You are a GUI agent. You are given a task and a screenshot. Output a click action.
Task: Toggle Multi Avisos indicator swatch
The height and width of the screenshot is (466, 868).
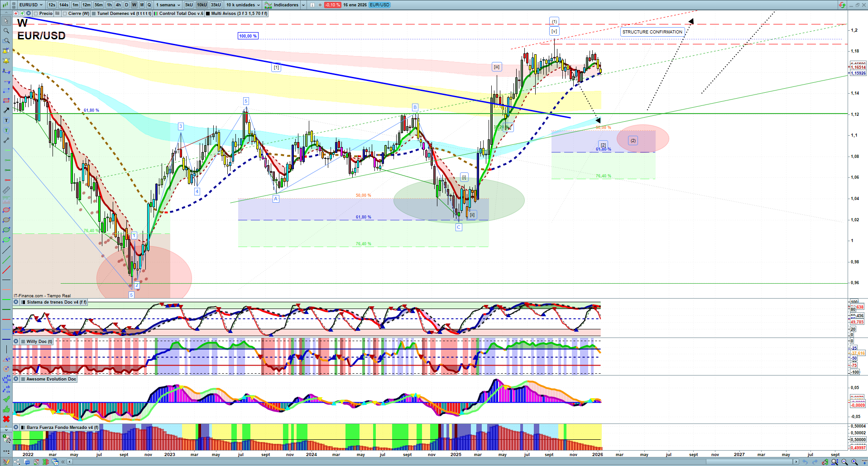[x=208, y=14]
